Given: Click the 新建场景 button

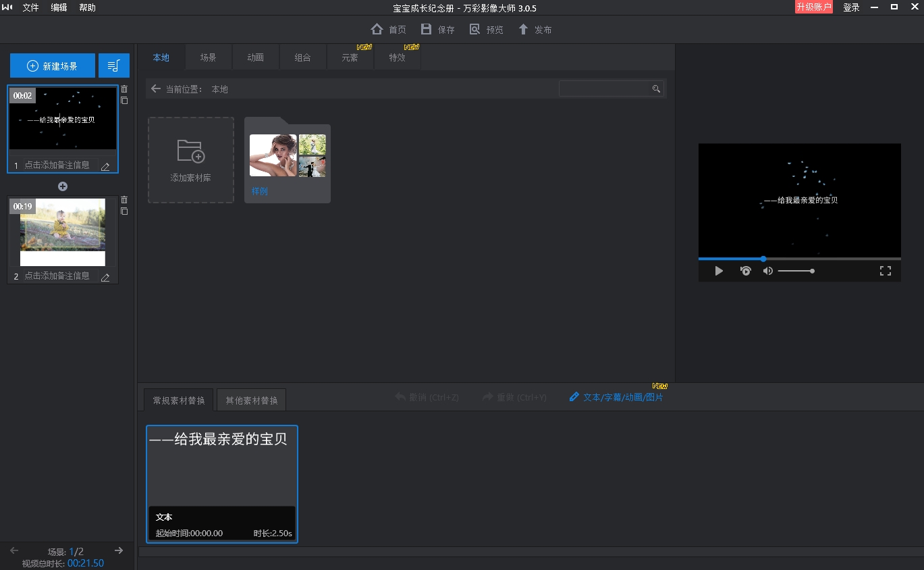Looking at the screenshot, I should [52, 66].
